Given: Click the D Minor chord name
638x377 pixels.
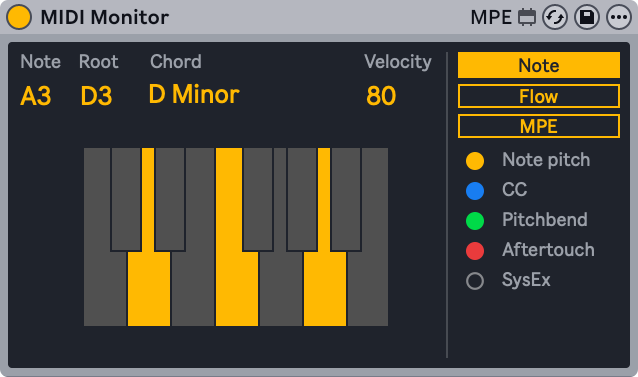Looking at the screenshot, I should pyautogui.click(x=194, y=94).
